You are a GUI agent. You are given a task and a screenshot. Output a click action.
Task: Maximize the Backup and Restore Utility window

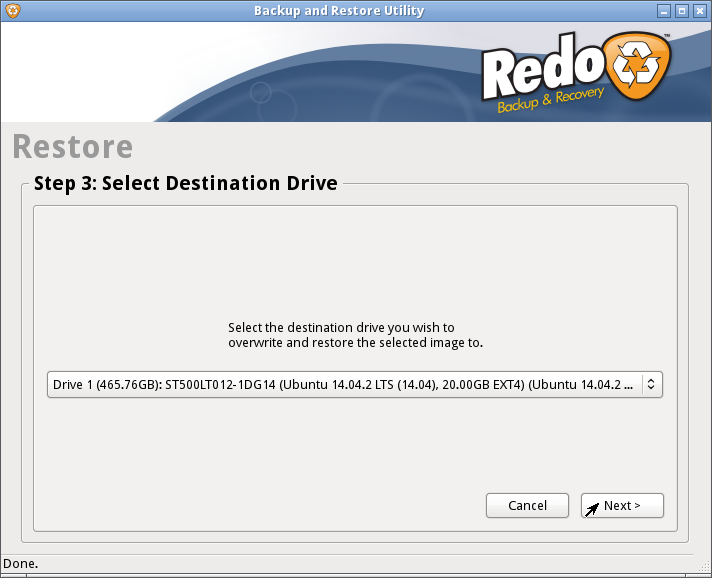point(682,11)
